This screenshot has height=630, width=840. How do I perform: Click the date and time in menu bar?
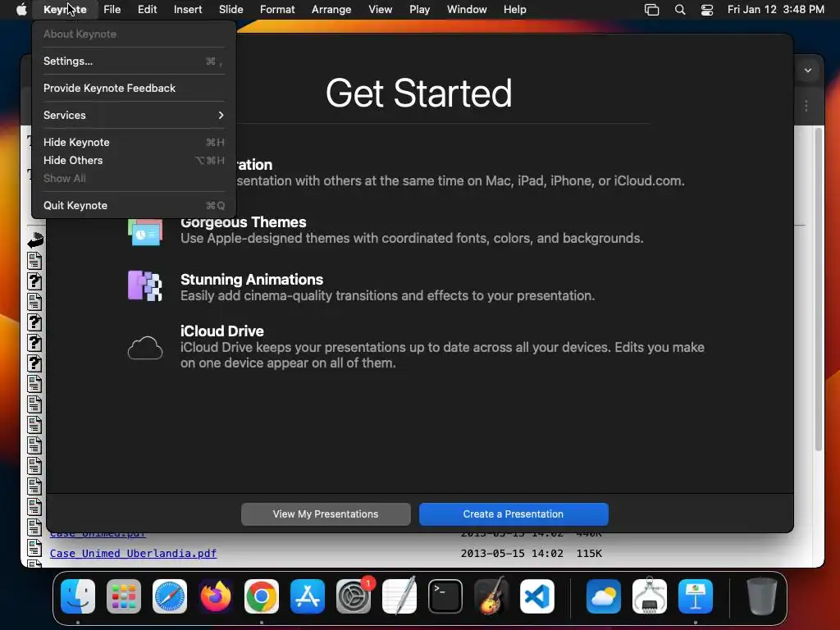coord(776,10)
